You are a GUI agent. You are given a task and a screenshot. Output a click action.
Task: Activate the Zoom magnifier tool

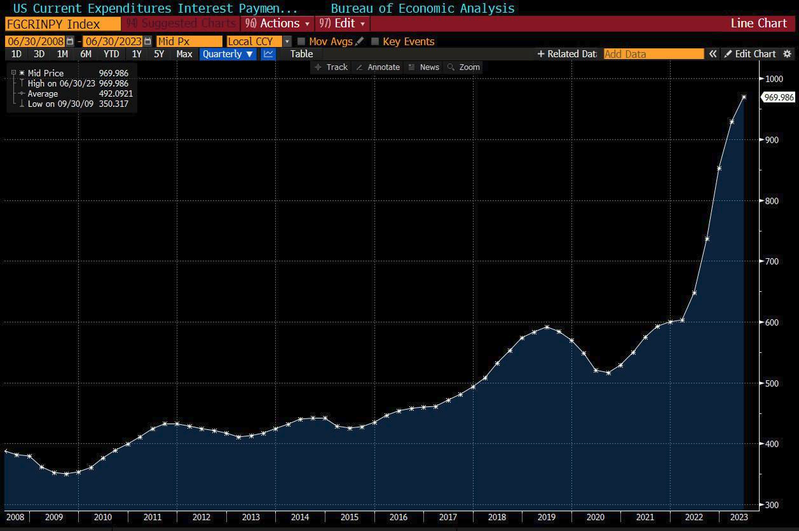point(463,67)
